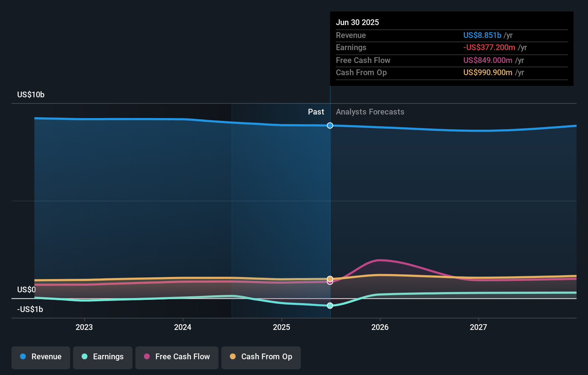Click the Revenue row label in tooltip
Viewport: 588px width, 375px height.
pyautogui.click(x=351, y=35)
